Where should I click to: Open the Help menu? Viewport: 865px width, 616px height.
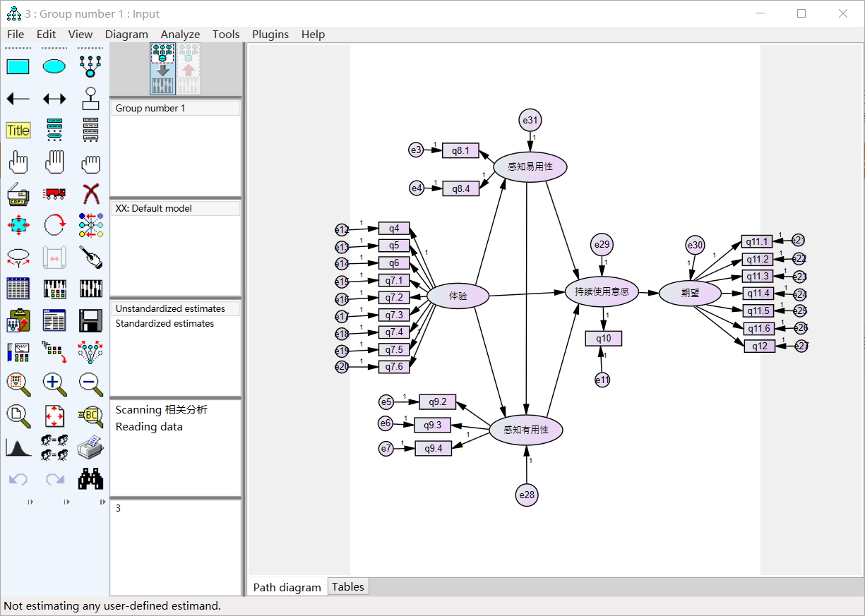(313, 34)
